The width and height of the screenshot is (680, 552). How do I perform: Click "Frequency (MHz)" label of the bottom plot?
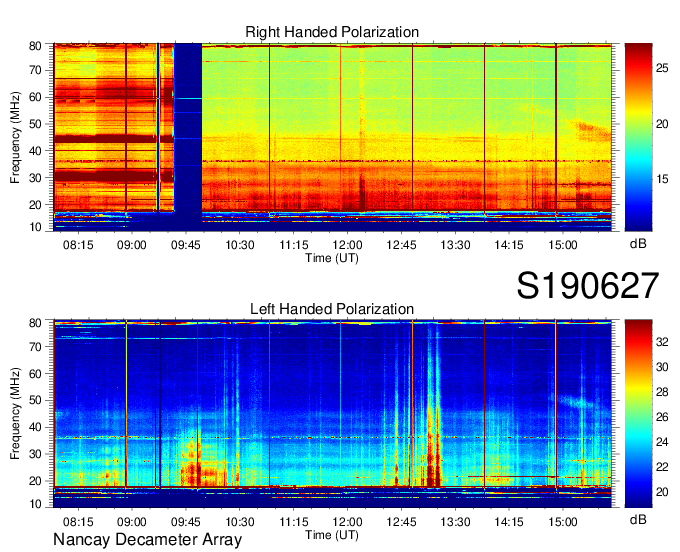coord(16,414)
